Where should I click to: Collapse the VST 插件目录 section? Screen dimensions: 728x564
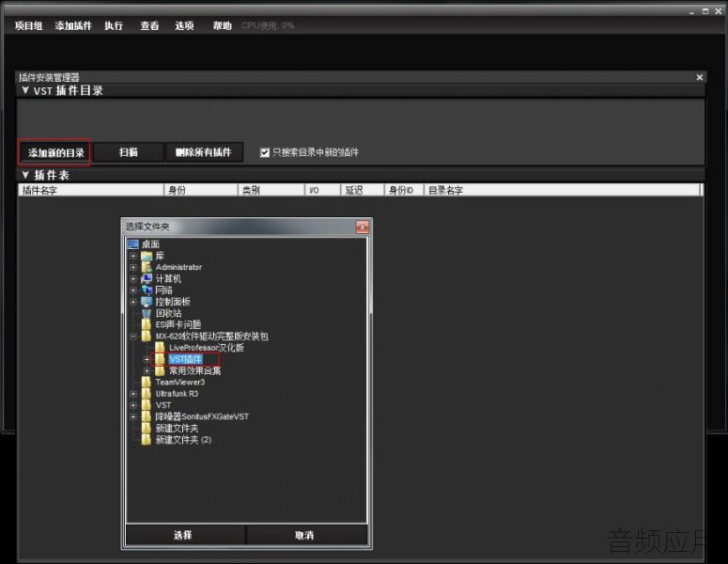[25, 90]
